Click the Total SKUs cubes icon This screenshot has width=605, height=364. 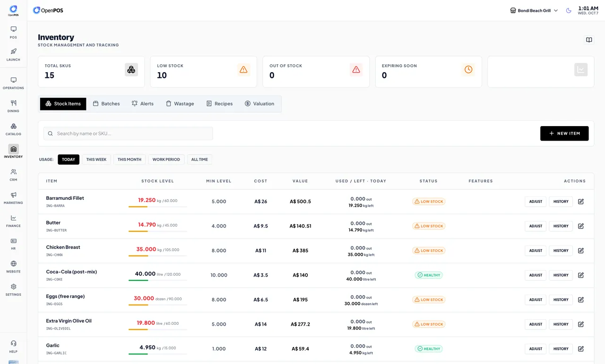131,69
